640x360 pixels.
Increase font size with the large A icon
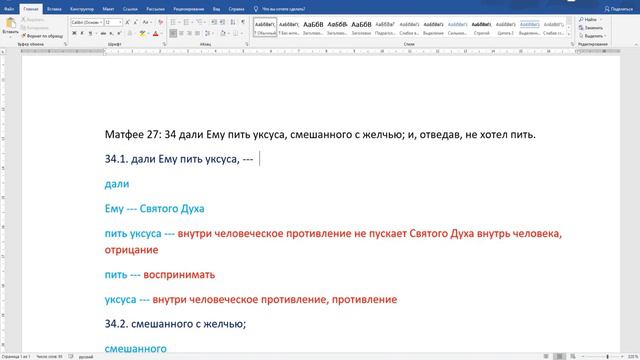point(128,22)
